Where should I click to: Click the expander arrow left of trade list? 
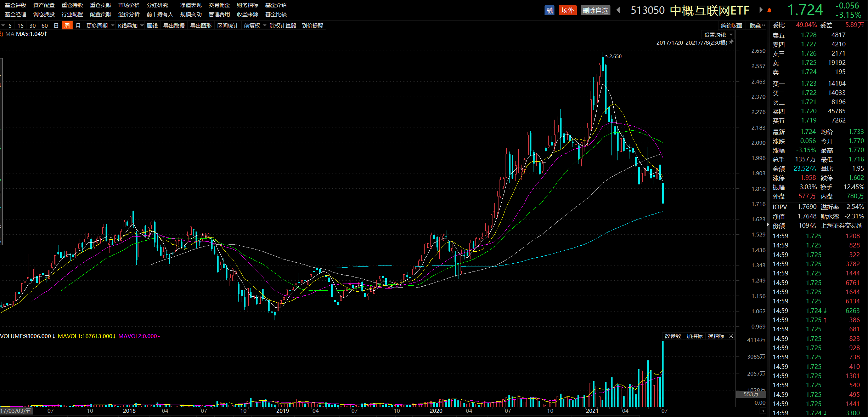768,224
